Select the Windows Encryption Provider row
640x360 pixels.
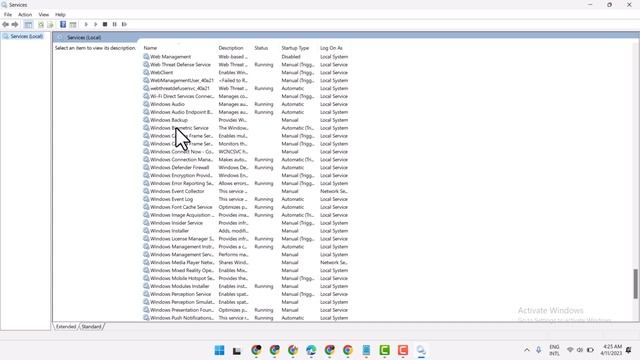coord(246,176)
